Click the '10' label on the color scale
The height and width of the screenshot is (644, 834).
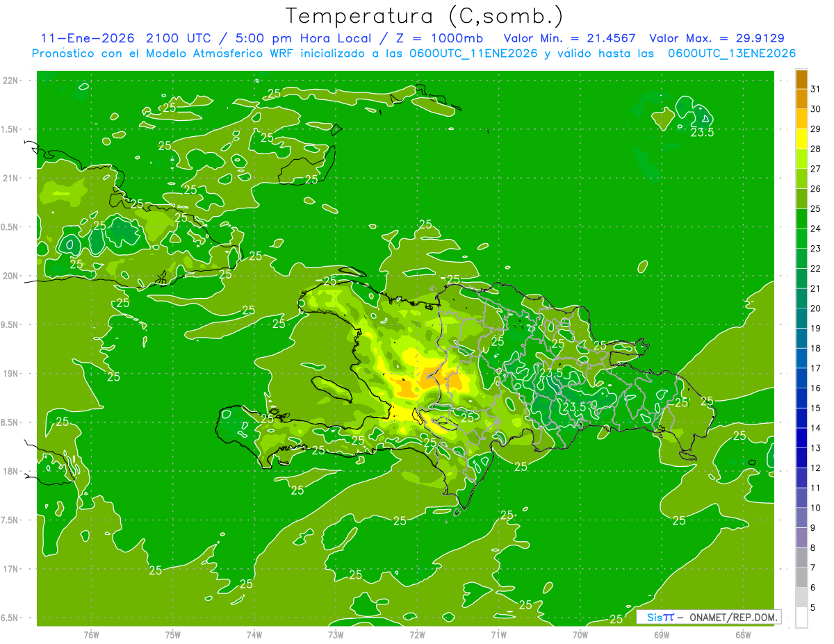tap(816, 508)
